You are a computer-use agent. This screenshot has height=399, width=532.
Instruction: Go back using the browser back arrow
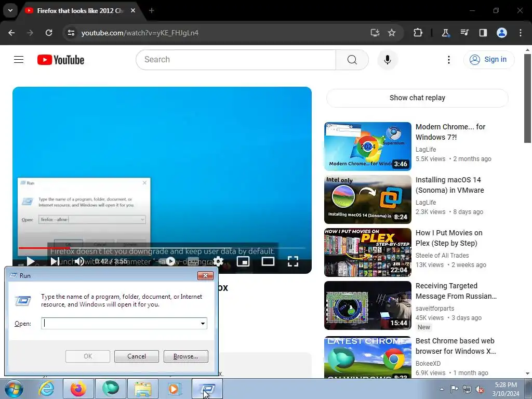coord(11,33)
